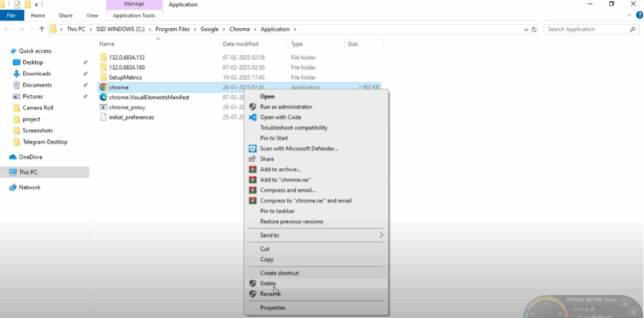Expand the ribbon with the chevron
Image resolution: width=644 pixels, height=318 pixels.
pyautogui.click(x=630, y=15)
